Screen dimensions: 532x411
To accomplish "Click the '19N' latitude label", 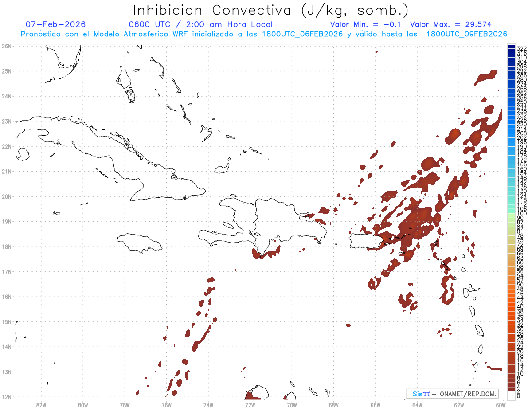I will [6, 221].
